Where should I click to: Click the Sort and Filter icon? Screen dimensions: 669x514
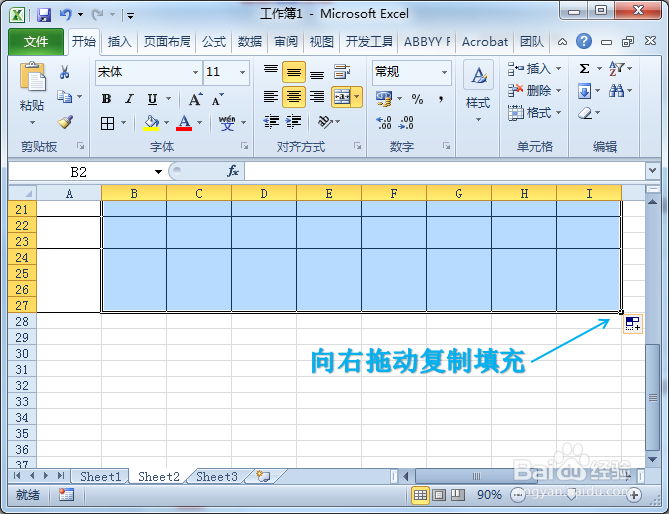coord(617,68)
